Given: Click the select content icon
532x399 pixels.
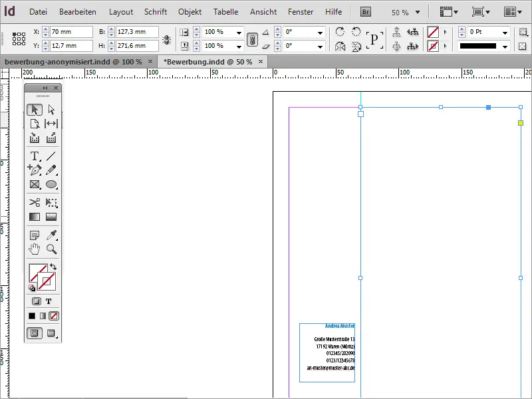Looking at the screenshot, I should [x=396, y=46].
